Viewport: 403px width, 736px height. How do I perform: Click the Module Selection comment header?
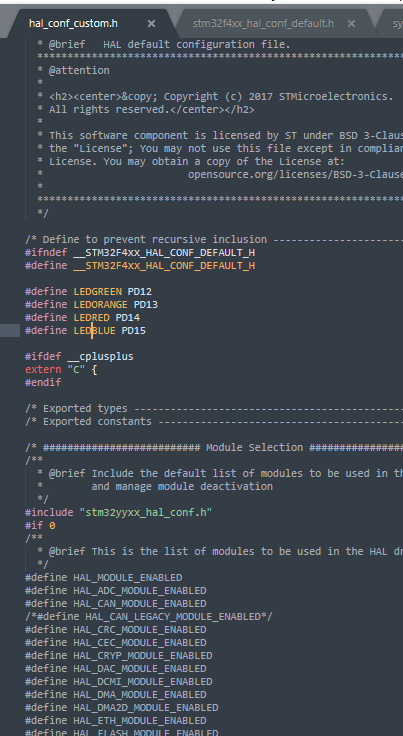[x=254, y=447]
